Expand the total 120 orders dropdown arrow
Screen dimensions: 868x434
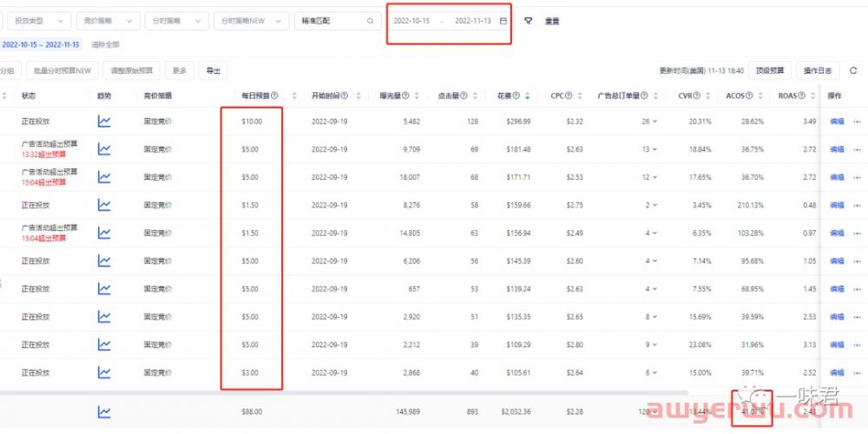coord(654,412)
